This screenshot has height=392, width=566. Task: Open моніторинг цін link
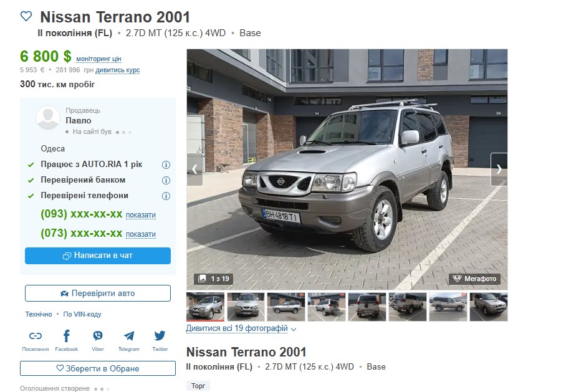point(98,59)
